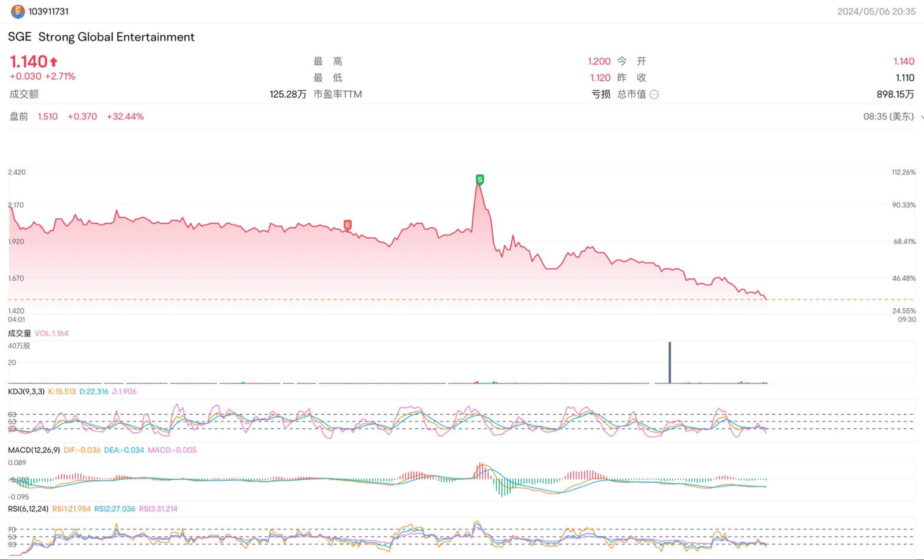
Task: Select the DIF:-0.036 value
Action: (x=82, y=450)
